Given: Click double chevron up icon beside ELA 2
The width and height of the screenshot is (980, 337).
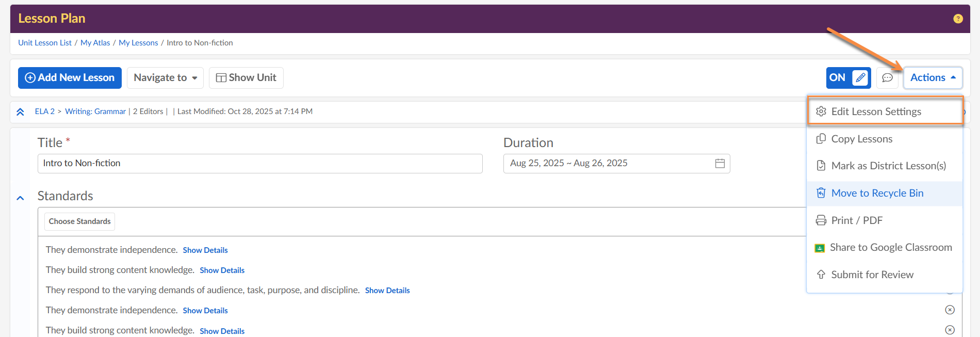Looking at the screenshot, I should coord(20,111).
